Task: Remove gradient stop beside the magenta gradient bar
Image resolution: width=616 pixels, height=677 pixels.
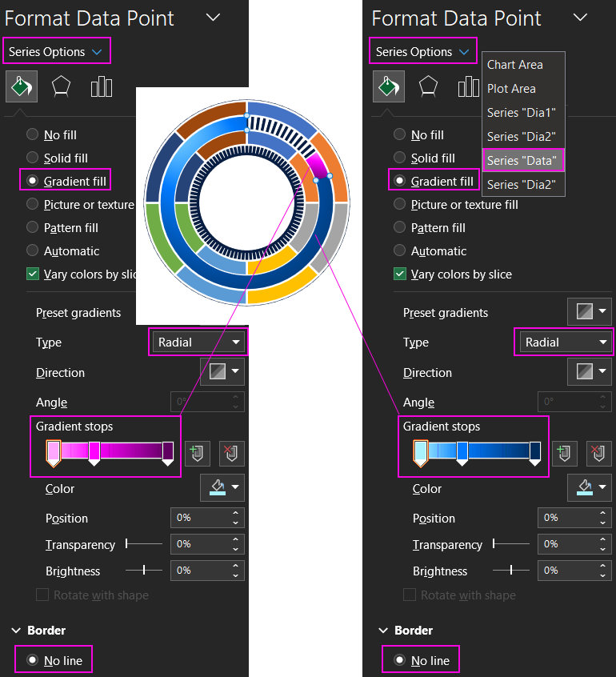Action: [x=231, y=454]
